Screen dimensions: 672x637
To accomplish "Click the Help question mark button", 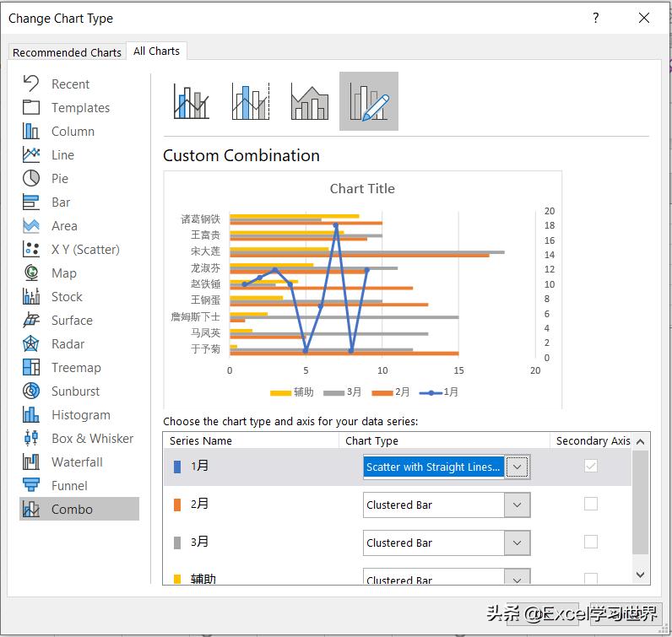I will [596, 18].
